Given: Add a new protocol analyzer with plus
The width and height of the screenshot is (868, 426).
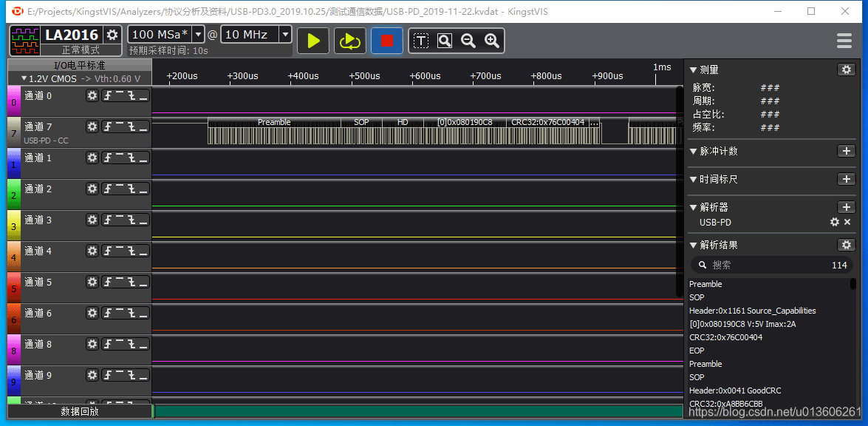Looking at the screenshot, I should (845, 207).
